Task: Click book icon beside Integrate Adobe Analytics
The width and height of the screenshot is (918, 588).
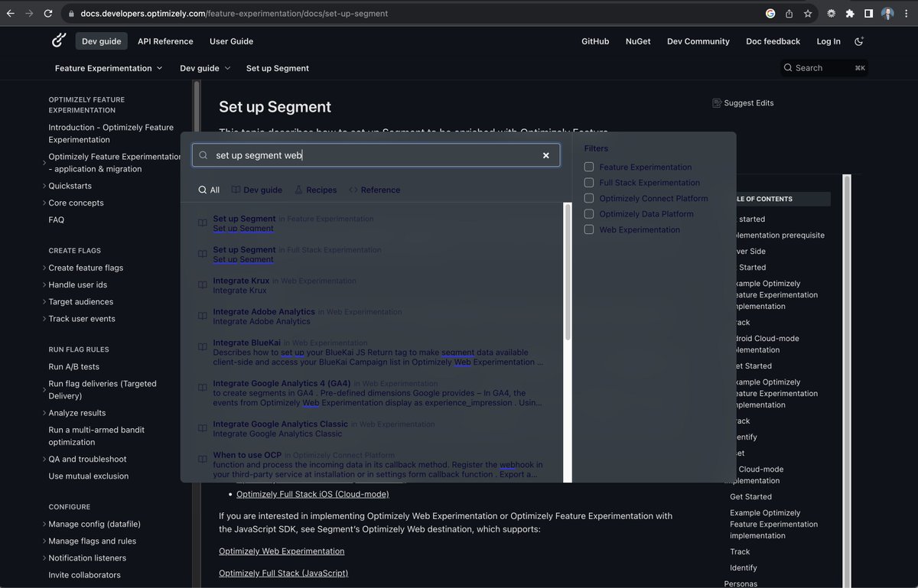Action: (x=203, y=316)
